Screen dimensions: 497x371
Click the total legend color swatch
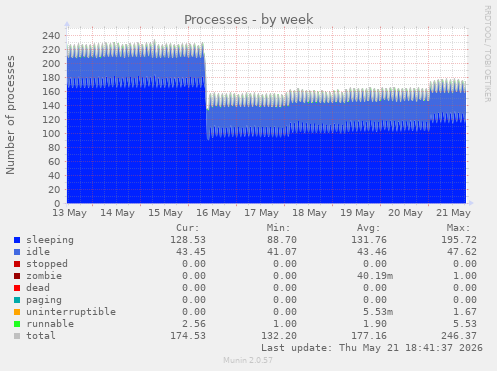(x=17, y=336)
